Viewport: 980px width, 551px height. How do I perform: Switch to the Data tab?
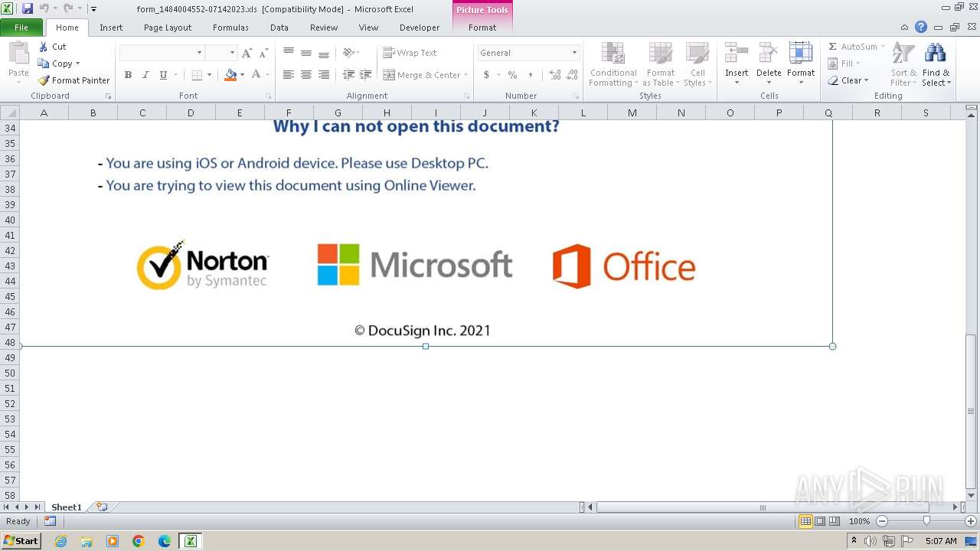(x=279, y=28)
